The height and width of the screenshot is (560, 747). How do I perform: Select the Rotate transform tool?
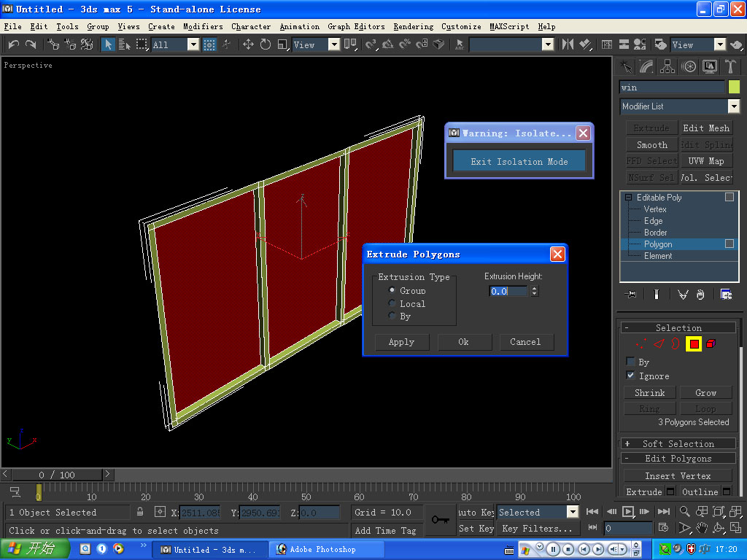point(265,44)
